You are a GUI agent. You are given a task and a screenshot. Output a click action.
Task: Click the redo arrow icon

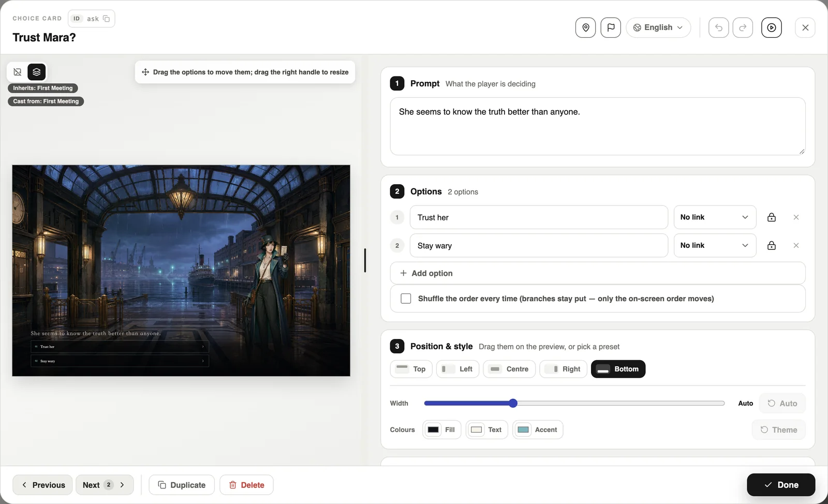tap(743, 27)
